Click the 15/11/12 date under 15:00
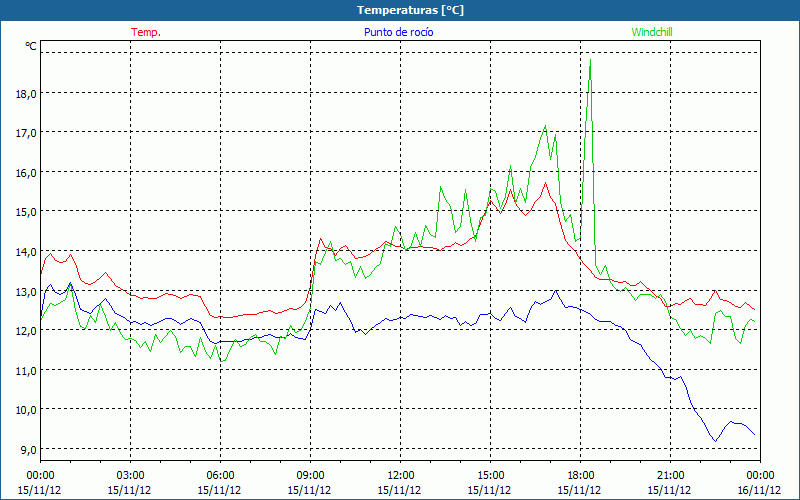 click(x=489, y=490)
